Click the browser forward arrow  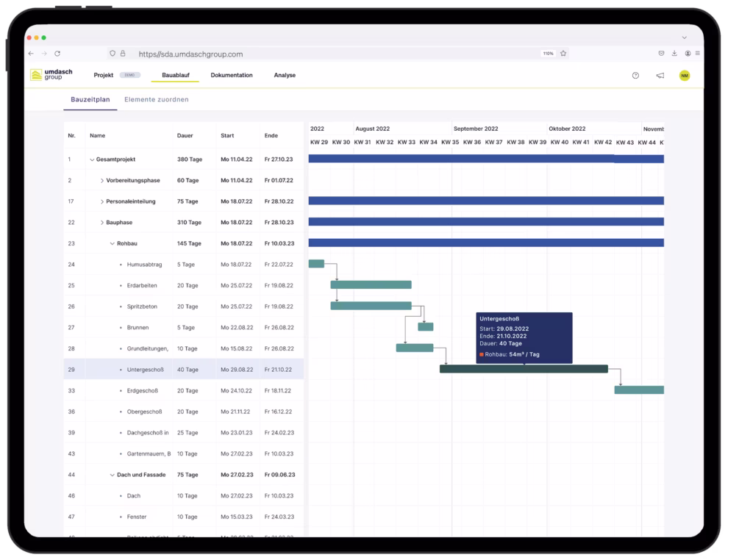[x=44, y=54]
